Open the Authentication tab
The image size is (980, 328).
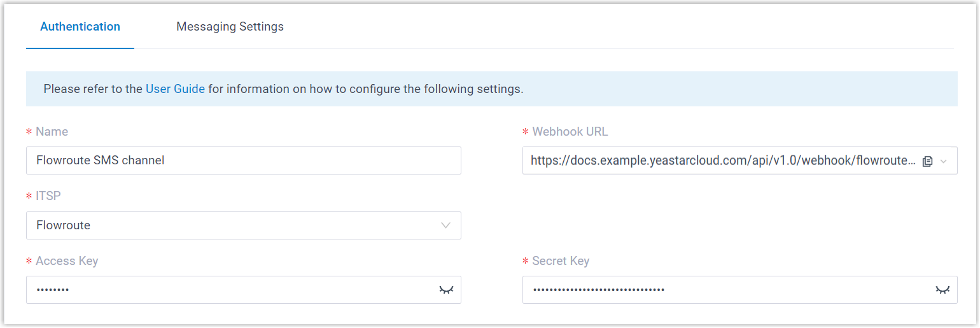click(x=80, y=27)
